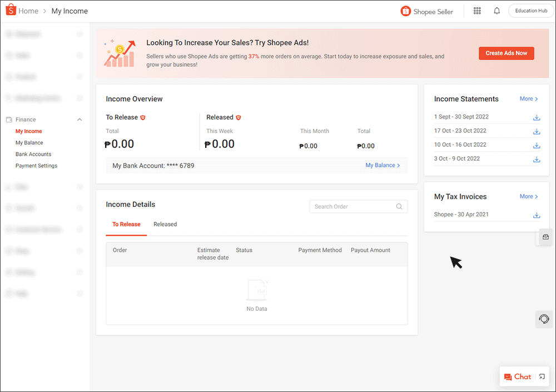Open More under My Tax Invoices
The height and width of the screenshot is (392, 556).
[x=528, y=196]
